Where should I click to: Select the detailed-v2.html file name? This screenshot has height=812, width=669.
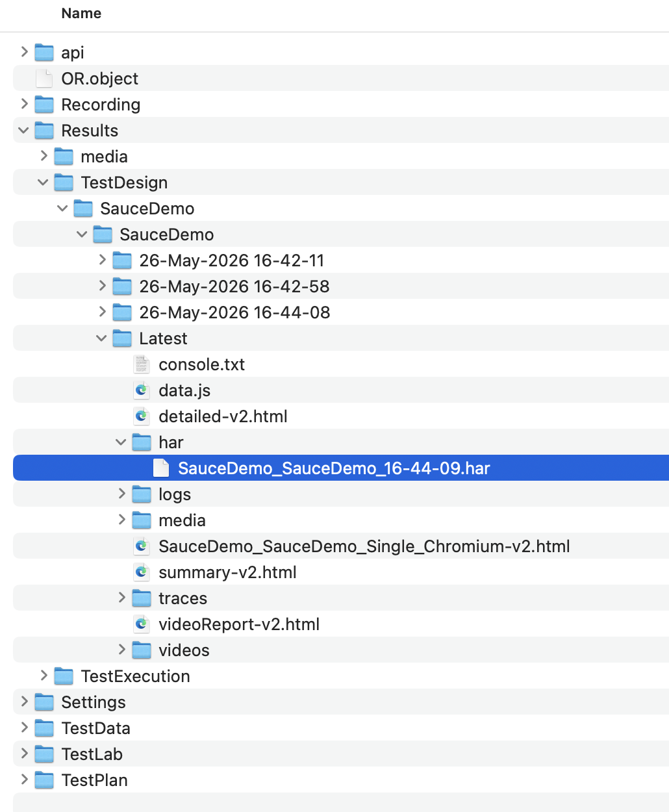click(x=223, y=416)
